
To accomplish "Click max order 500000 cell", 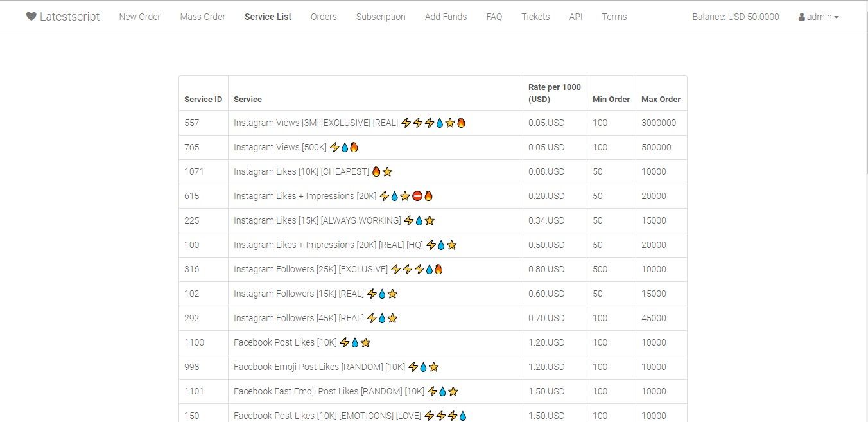I will [661, 147].
